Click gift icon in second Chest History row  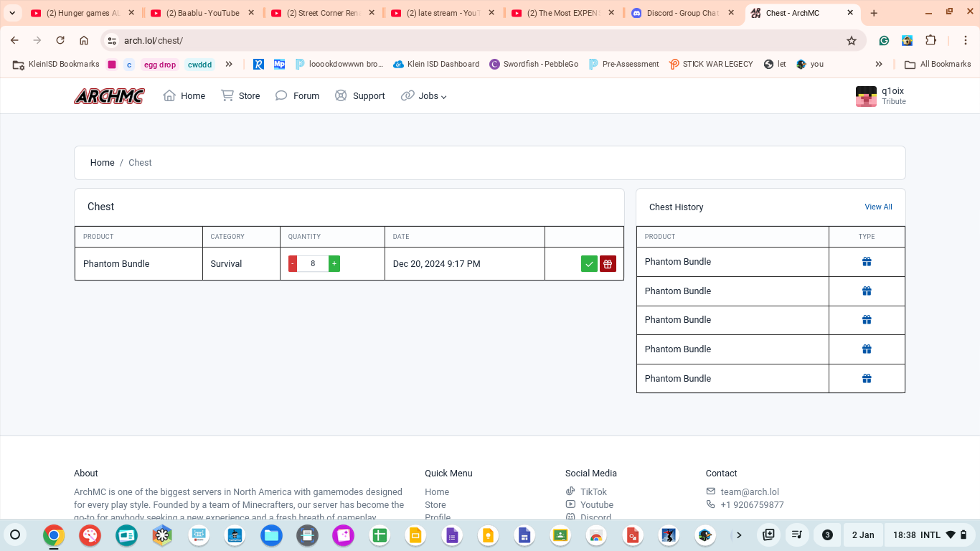[867, 291]
